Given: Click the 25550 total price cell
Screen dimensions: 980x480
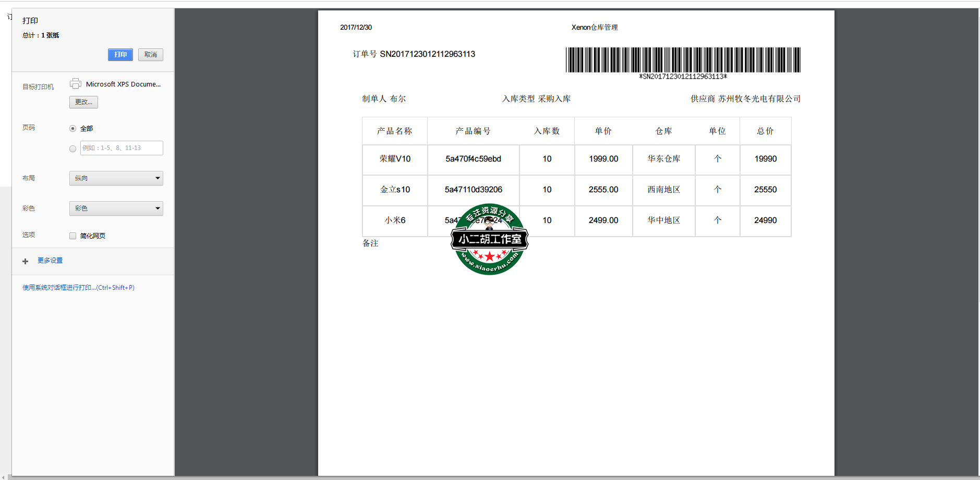Looking at the screenshot, I should click(765, 190).
